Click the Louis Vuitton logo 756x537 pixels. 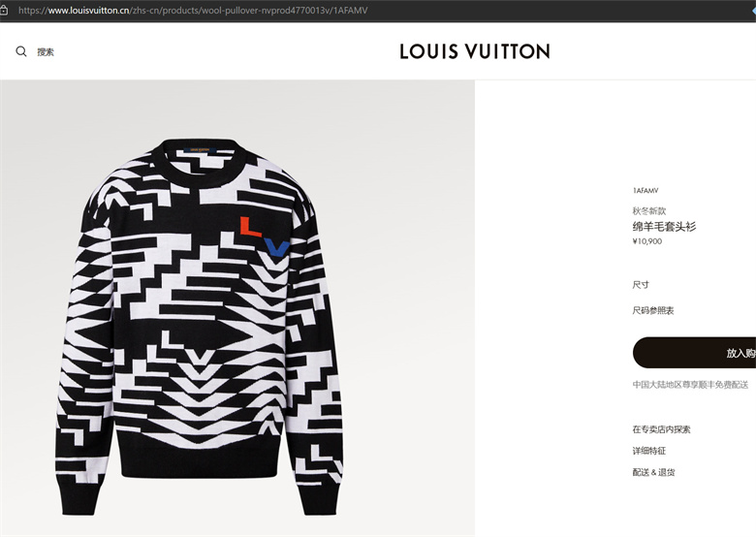(x=475, y=51)
